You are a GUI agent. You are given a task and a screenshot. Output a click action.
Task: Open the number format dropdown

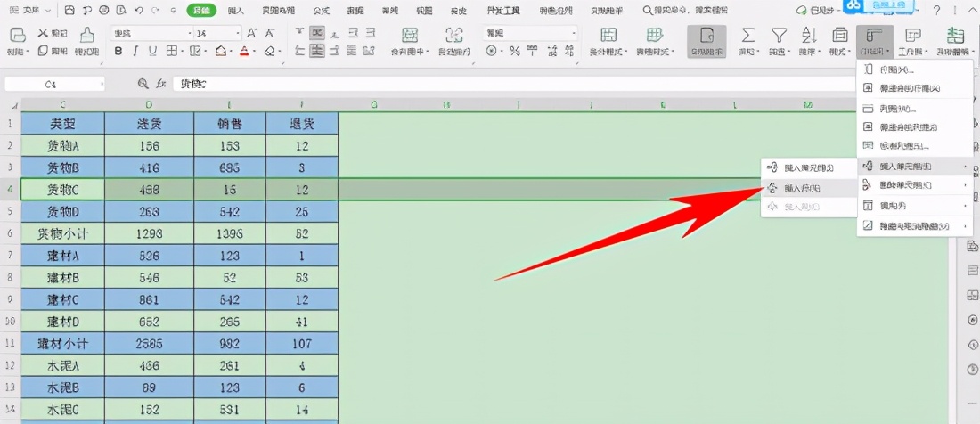[574, 33]
